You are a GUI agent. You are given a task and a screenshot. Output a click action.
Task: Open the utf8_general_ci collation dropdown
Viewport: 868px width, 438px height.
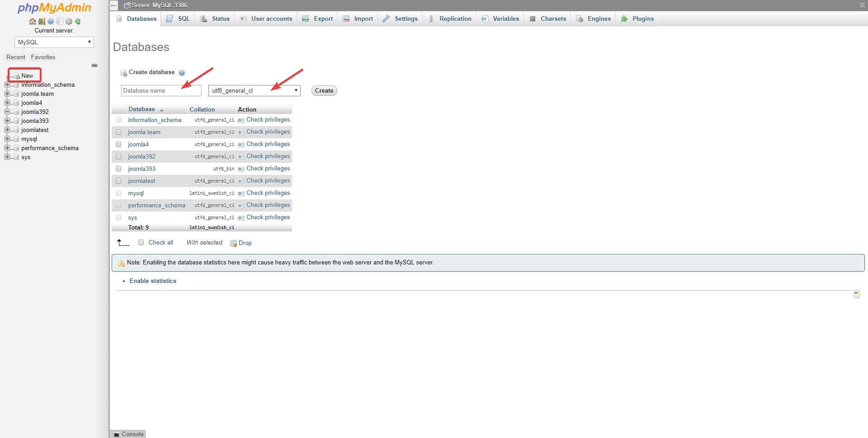(x=254, y=90)
